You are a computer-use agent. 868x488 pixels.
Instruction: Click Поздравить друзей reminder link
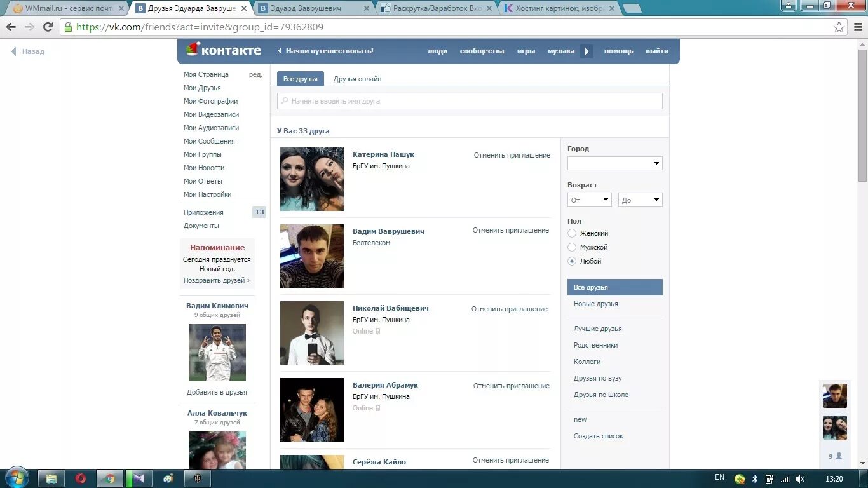pos(217,280)
